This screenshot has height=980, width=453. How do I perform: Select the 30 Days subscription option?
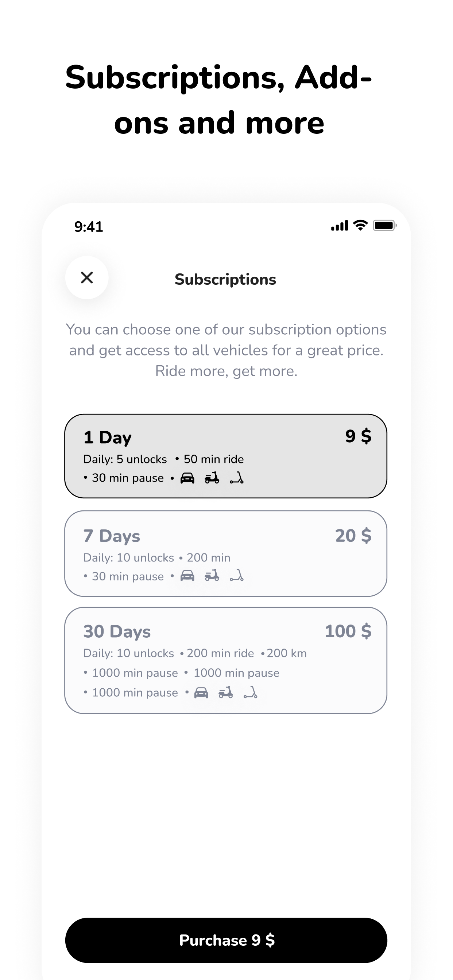(x=226, y=660)
